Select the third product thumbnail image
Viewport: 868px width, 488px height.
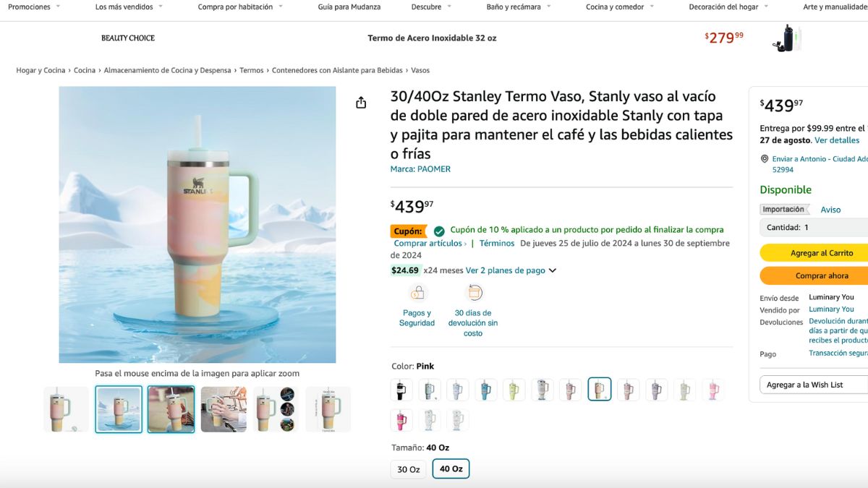[x=171, y=409]
